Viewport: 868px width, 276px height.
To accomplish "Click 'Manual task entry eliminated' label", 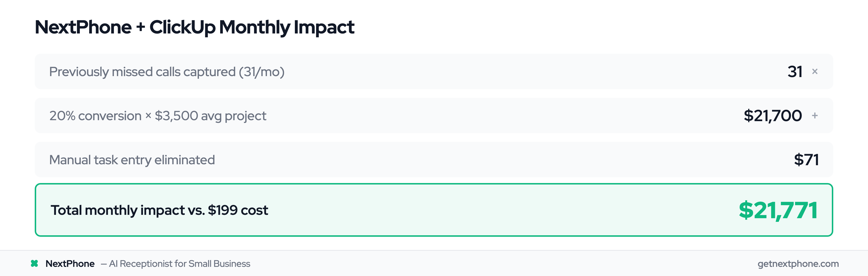I will click(132, 160).
